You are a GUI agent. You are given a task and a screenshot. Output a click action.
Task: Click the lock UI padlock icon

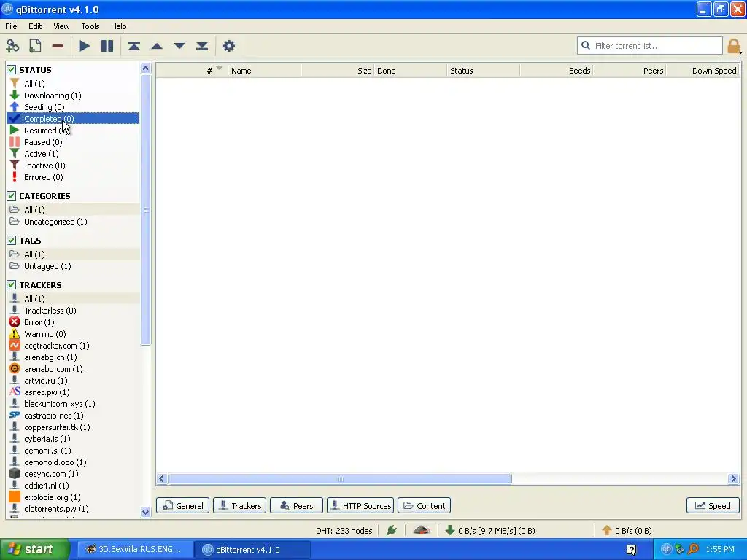point(734,46)
